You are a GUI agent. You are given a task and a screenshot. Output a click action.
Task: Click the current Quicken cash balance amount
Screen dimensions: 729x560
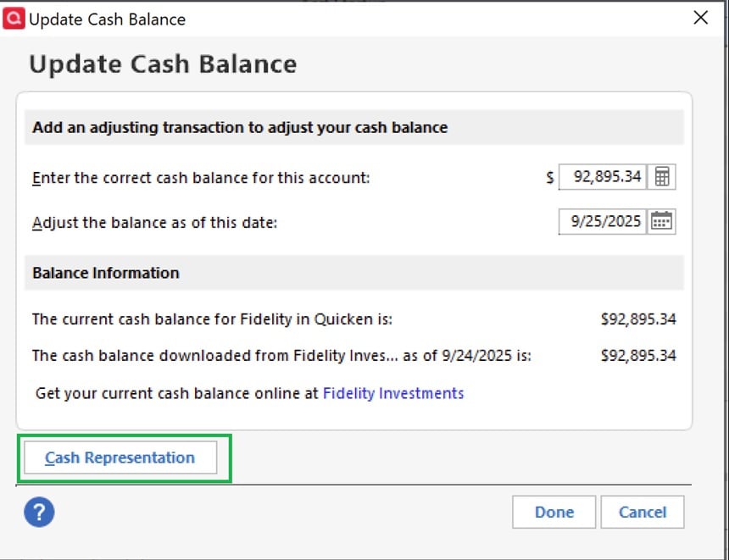point(638,319)
